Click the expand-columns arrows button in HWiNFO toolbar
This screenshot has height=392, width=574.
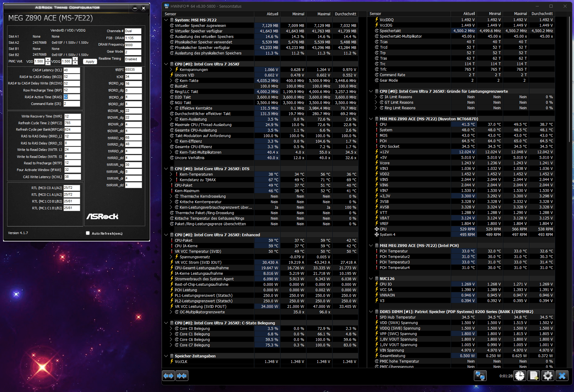pyautogui.click(x=168, y=375)
